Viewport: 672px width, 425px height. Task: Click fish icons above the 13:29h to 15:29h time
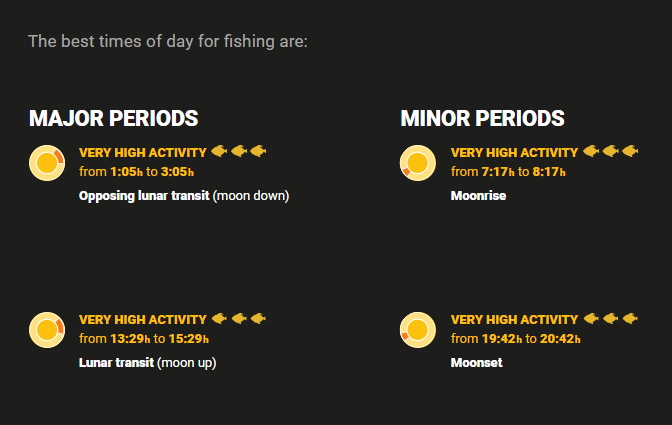click(238, 319)
